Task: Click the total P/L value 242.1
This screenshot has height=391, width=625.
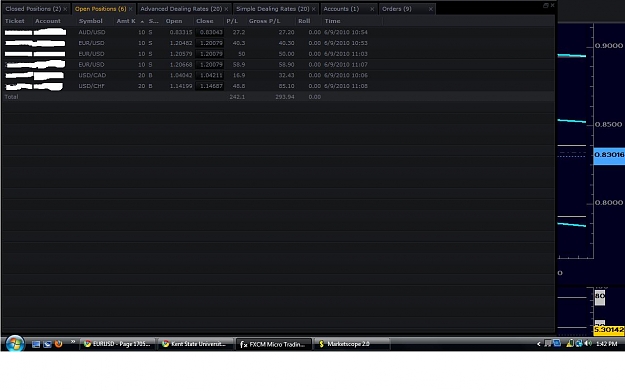Action: (x=237, y=97)
